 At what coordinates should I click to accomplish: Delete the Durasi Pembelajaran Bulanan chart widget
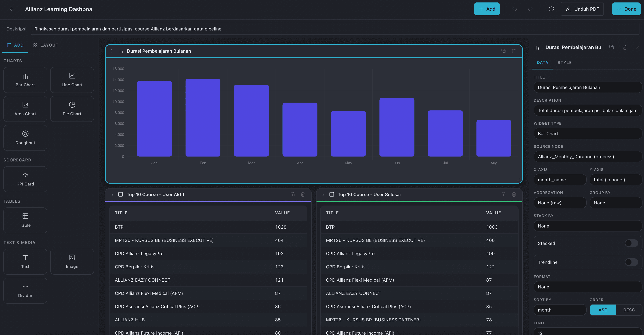(x=513, y=51)
